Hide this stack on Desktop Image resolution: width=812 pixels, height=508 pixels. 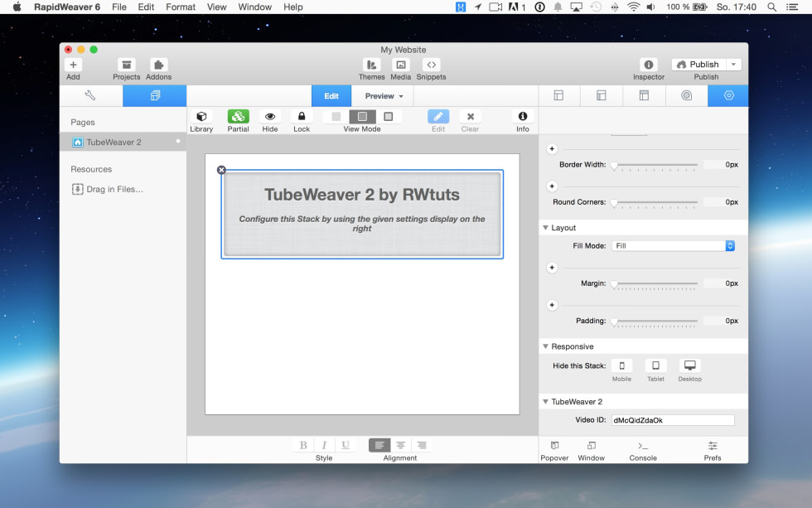[x=689, y=365]
